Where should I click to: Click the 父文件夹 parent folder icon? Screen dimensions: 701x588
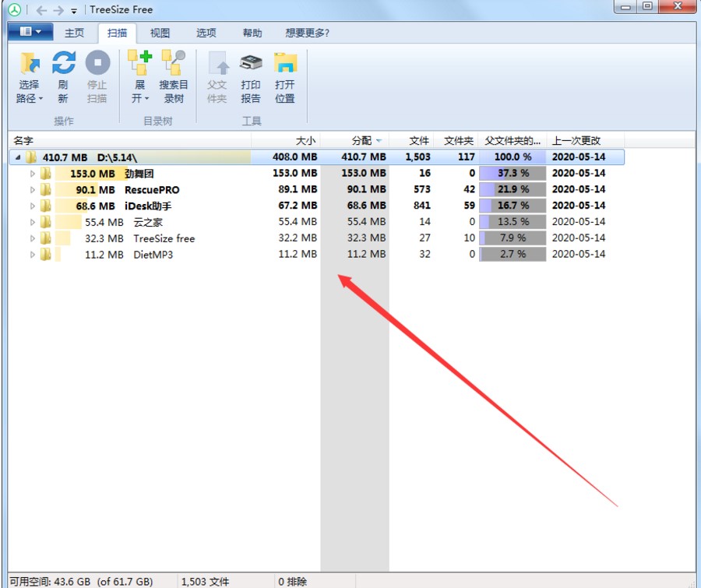[217, 64]
